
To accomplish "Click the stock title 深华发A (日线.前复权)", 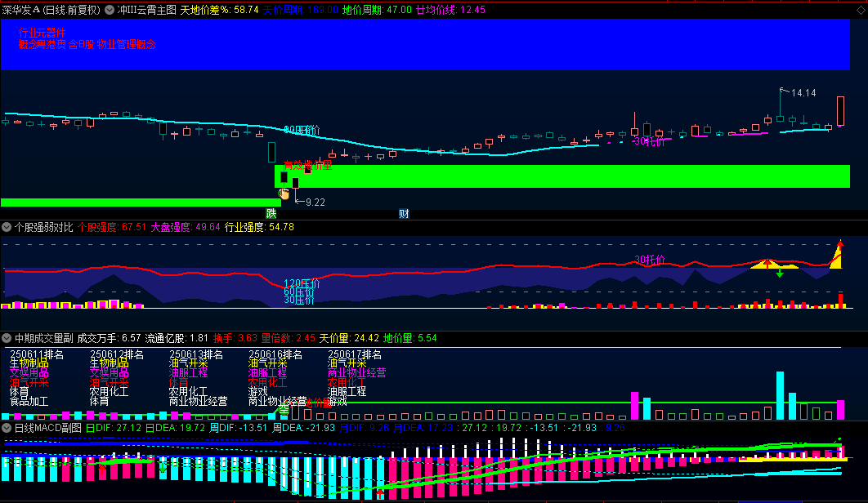I will pyautogui.click(x=51, y=10).
